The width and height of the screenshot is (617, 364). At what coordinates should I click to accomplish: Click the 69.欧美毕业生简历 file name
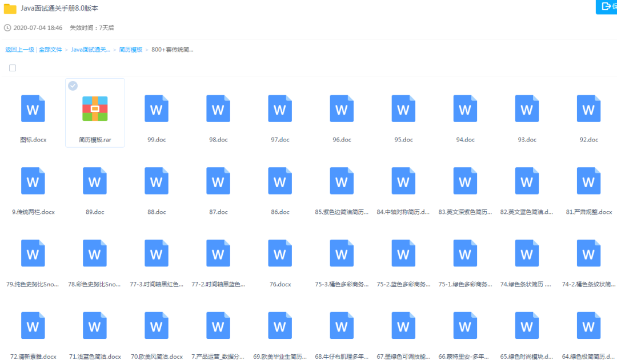[x=280, y=357]
